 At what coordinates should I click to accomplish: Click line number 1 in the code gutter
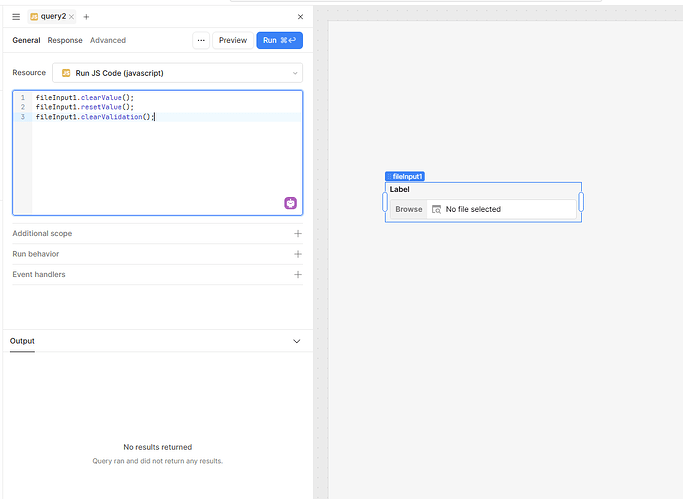23,98
